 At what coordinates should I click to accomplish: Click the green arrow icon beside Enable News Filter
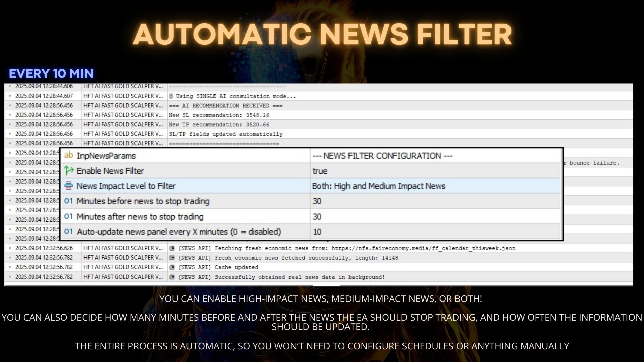pos(69,170)
